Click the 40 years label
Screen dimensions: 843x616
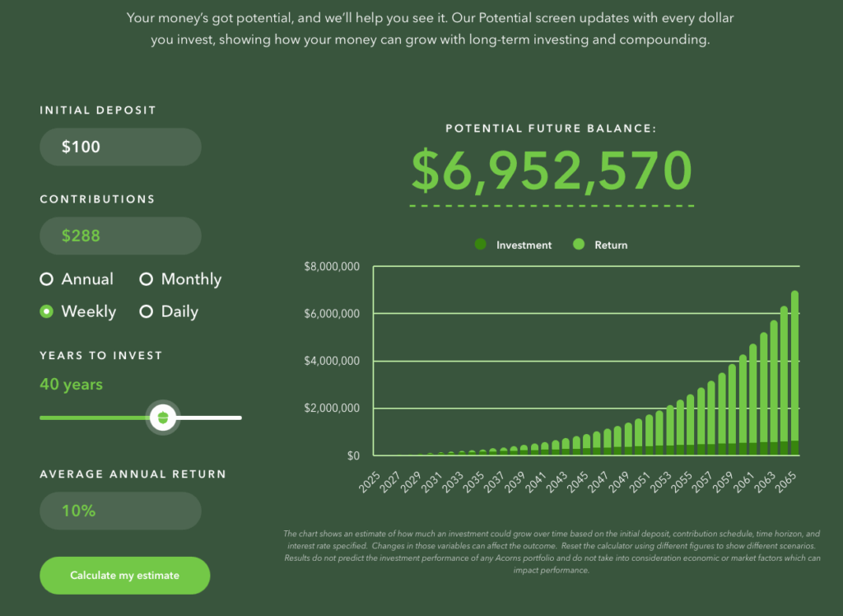(x=71, y=385)
